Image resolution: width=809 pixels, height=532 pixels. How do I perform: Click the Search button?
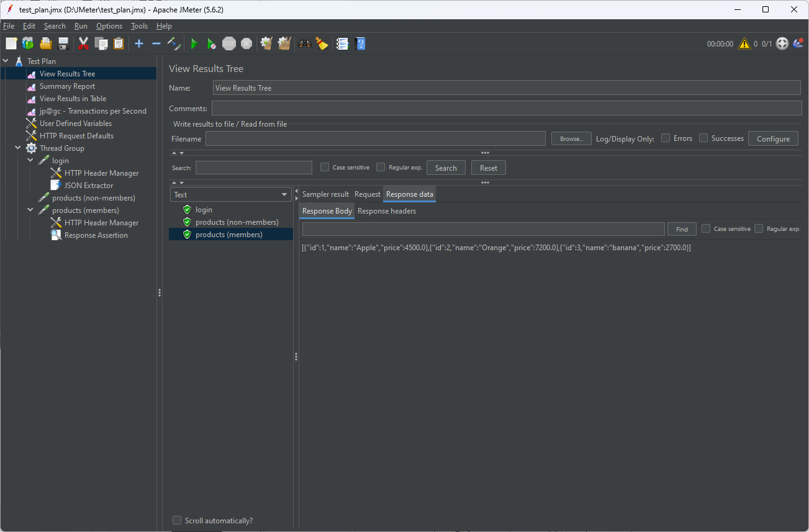point(446,168)
